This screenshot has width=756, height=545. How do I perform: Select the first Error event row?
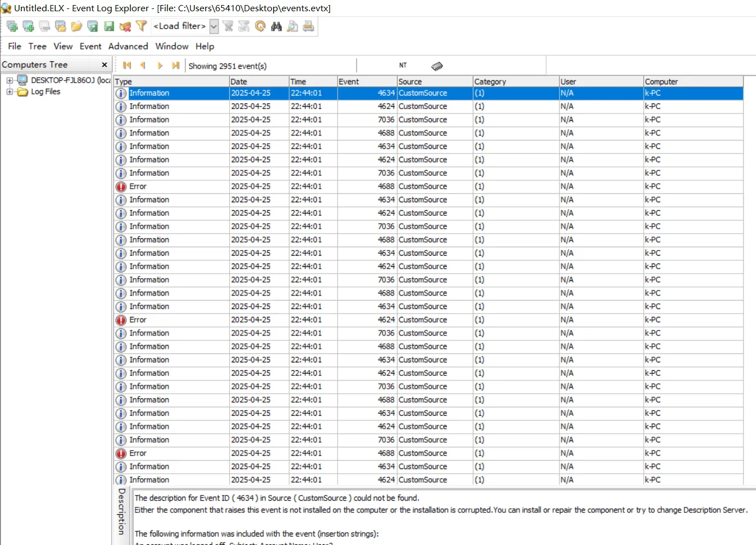429,187
